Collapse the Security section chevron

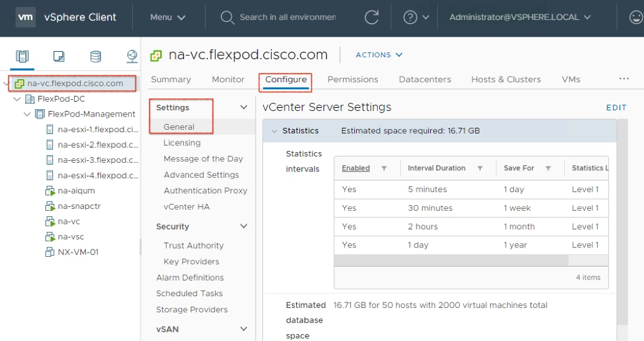click(x=244, y=226)
